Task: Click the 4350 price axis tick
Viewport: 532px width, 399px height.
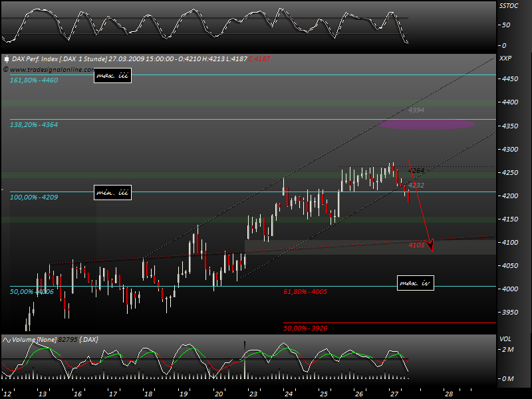Action: 510,126
